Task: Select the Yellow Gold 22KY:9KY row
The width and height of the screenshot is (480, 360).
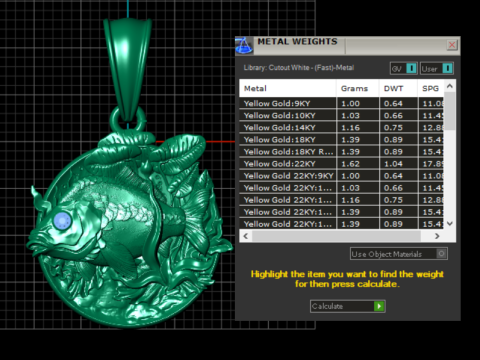Action: point(341,176)
